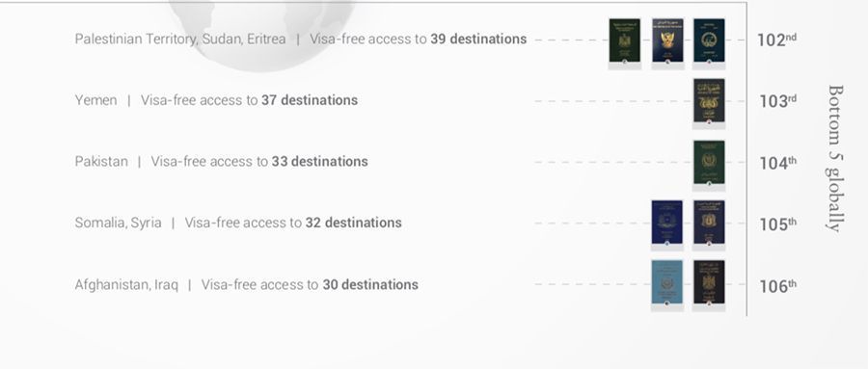The width and height of the screenshot is (868, 369).
Task: Click the black Iraq passport
Action: [709, 282]
